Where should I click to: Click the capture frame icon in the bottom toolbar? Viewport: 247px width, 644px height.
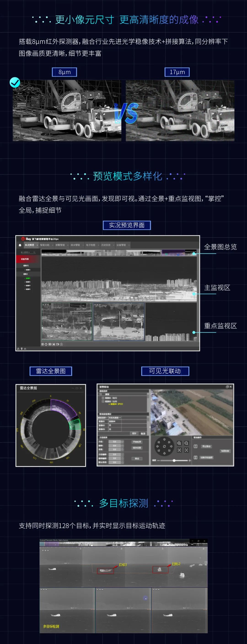point(54,344)
